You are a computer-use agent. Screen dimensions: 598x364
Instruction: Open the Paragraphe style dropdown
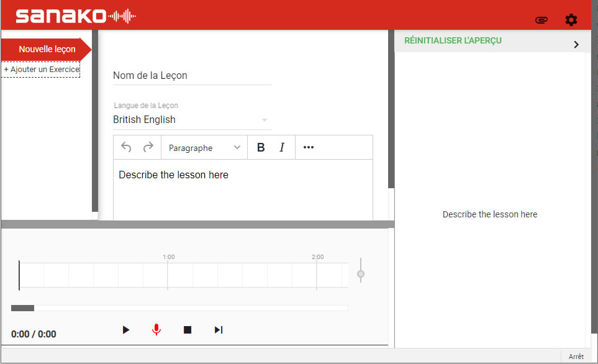[204, 148]
